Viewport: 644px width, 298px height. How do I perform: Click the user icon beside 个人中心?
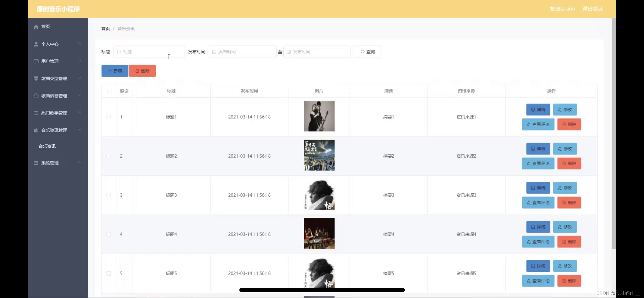(36, 44)
